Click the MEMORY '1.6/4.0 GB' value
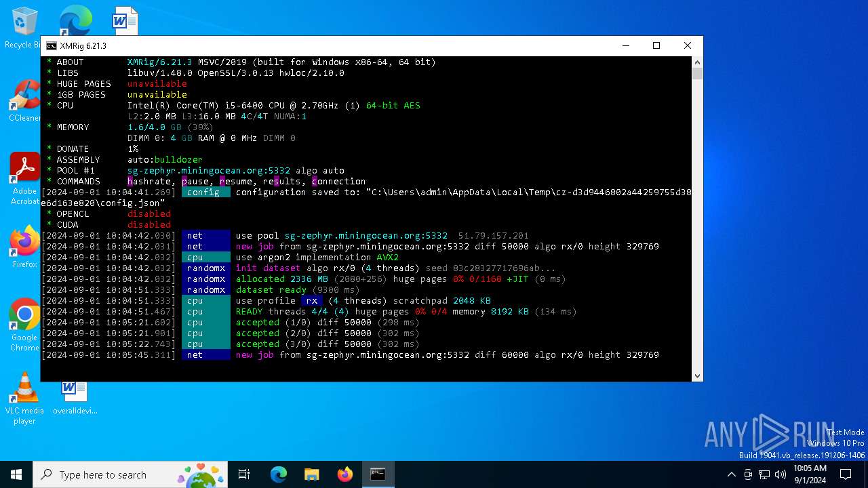 click(155, 127)
